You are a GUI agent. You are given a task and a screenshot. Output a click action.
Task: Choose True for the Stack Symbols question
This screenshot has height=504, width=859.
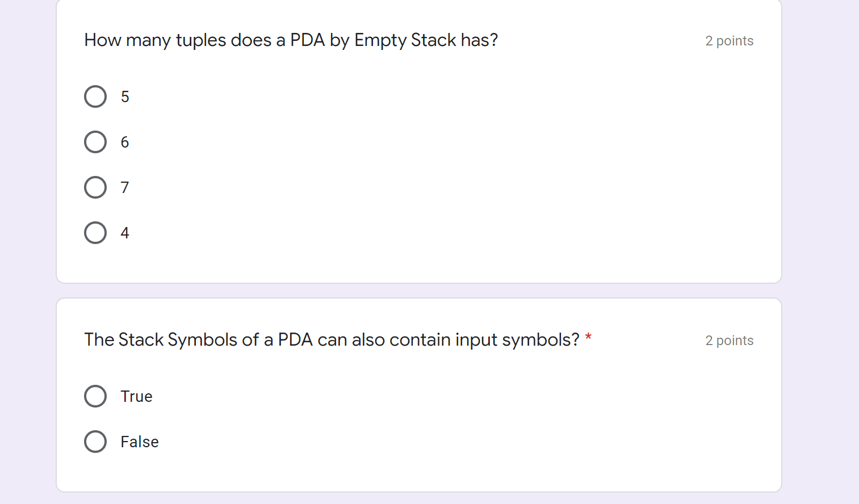tap(95, 396)
